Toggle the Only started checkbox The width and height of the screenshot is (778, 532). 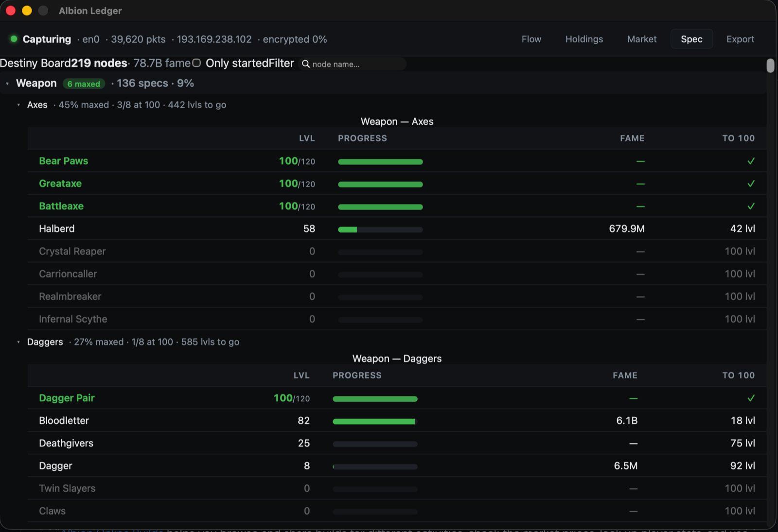pyautogui.click(x=196, y=63)
